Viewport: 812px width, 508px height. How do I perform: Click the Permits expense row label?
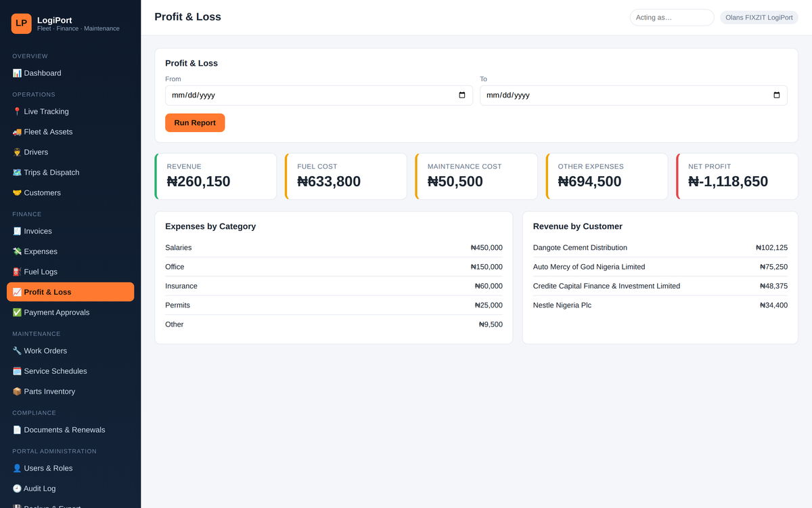coord(178,305)
